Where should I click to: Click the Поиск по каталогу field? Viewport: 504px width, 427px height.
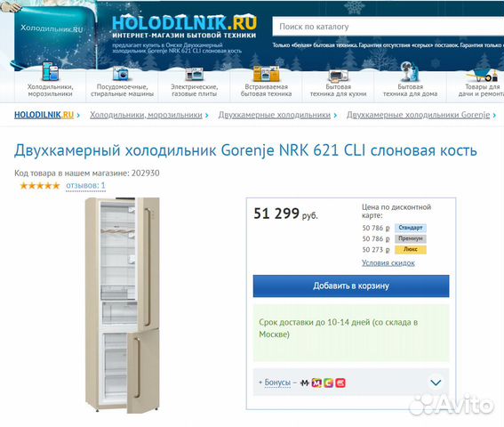(388, 27)
